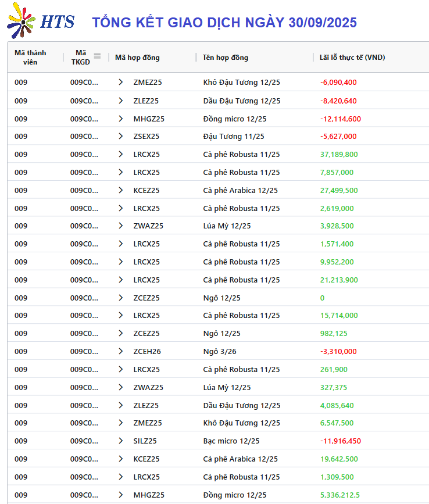Select the -8,420,640 loss cell

(x=338, y=101)
